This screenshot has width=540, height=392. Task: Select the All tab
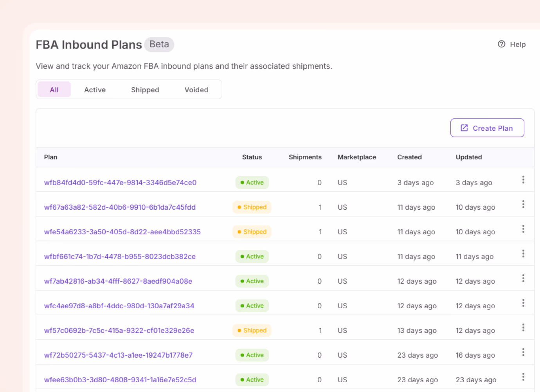tap(54, 90)
